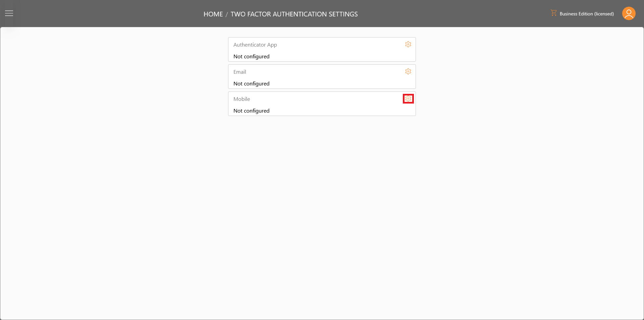Image resolution: width=644 pixels, height=320 pixels.
Task: Click Not configured status under Mobile
Action: tap(252, 111)
